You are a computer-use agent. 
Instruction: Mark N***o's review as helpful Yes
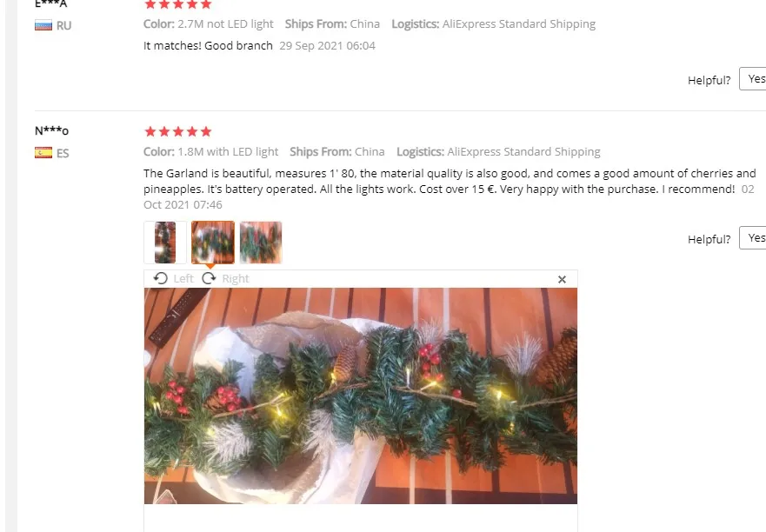pyautogui.click(x=753, y=238)
